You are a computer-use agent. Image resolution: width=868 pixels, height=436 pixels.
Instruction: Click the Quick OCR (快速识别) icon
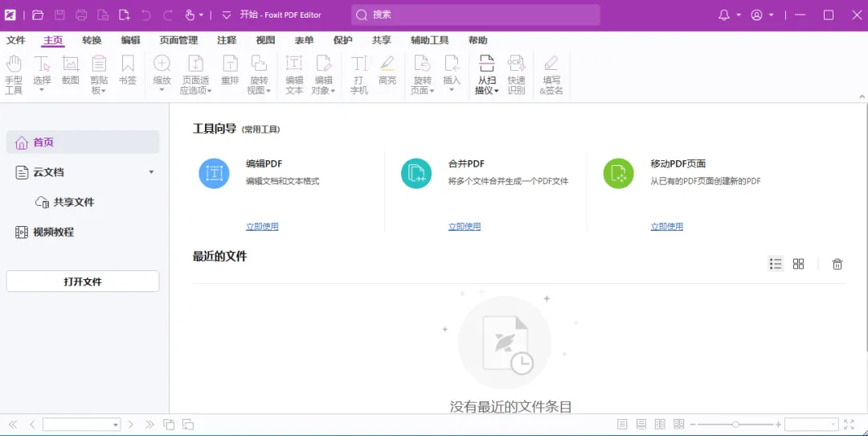click(x=516, y=64)
